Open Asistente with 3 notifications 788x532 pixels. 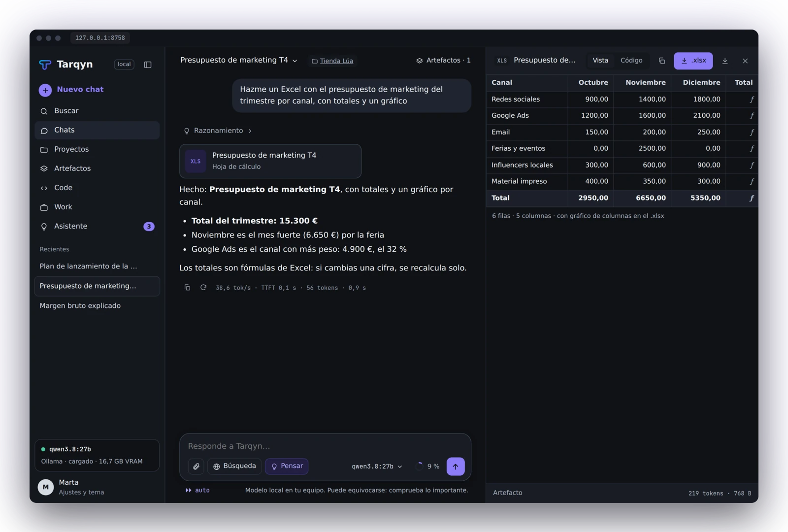pos(97,226)
